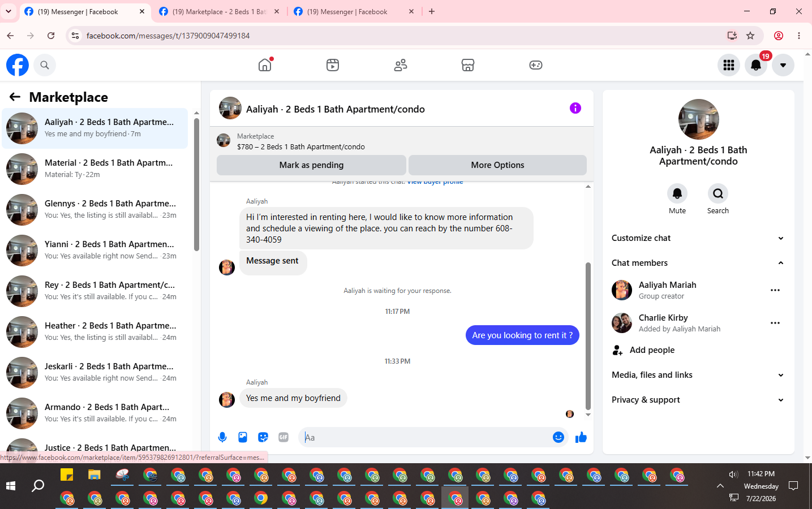This screenshot has width=812, height=509.
Task: Open conversation information purple icon
Action: [575, 108]
